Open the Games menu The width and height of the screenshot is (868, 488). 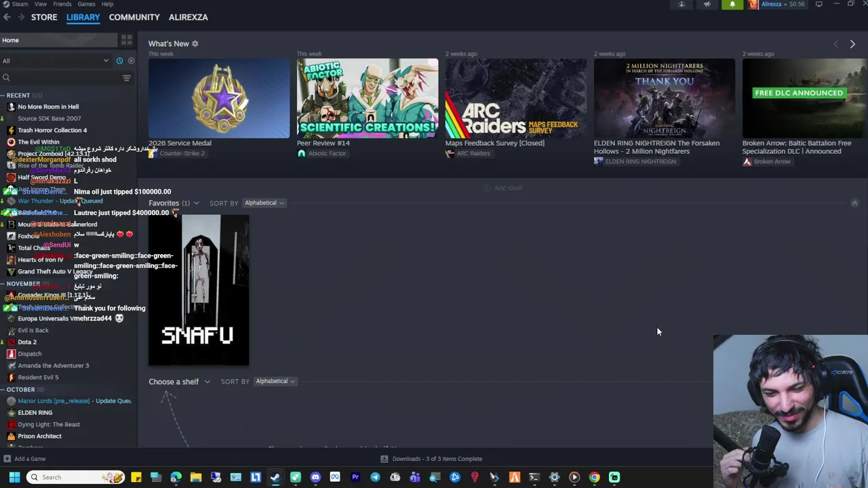(86, 4)
